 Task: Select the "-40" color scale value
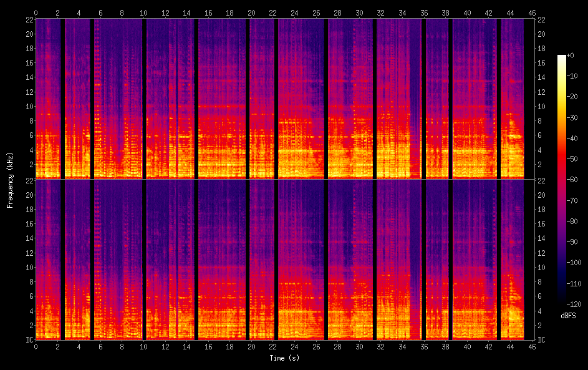[572, 138]
